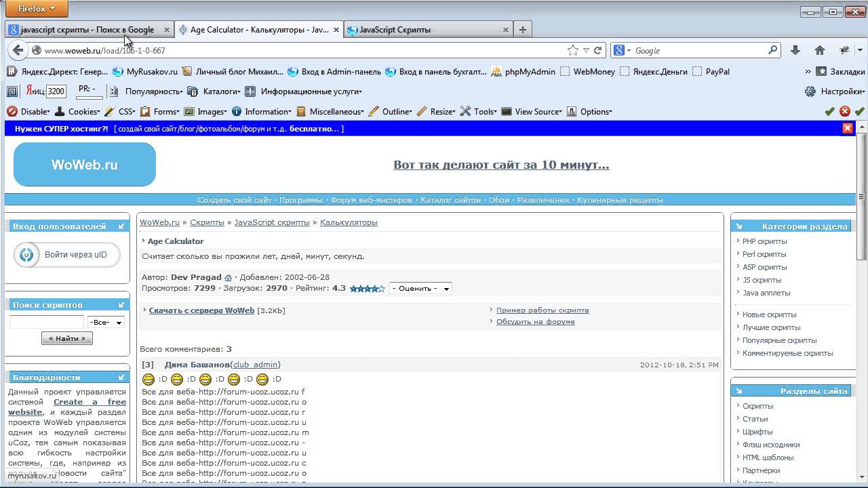This screenshot has height=488, width=868.
Task: Open the Оценить rating dropdown
Action: [420, 288]
